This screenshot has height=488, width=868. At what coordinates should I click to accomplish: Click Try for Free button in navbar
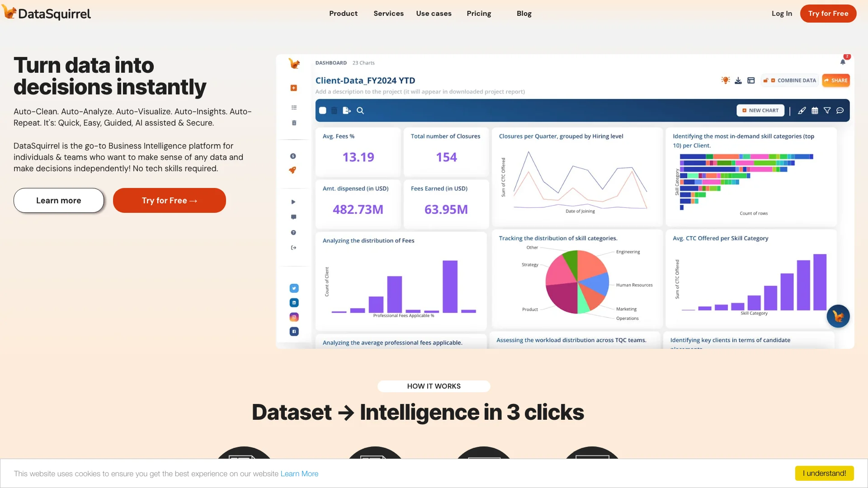[x=828, y=13]
